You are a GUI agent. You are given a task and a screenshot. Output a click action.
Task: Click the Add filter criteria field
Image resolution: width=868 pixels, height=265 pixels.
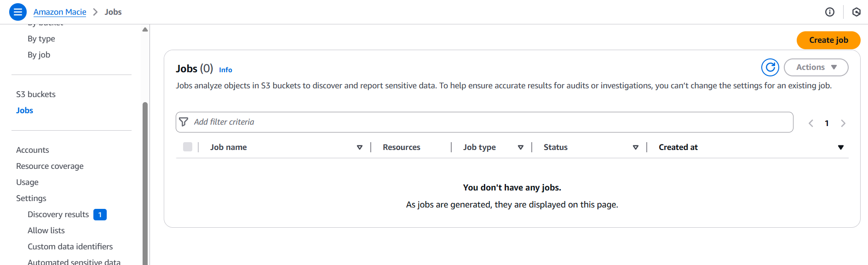pyautogui.click(x=484, y=122)
